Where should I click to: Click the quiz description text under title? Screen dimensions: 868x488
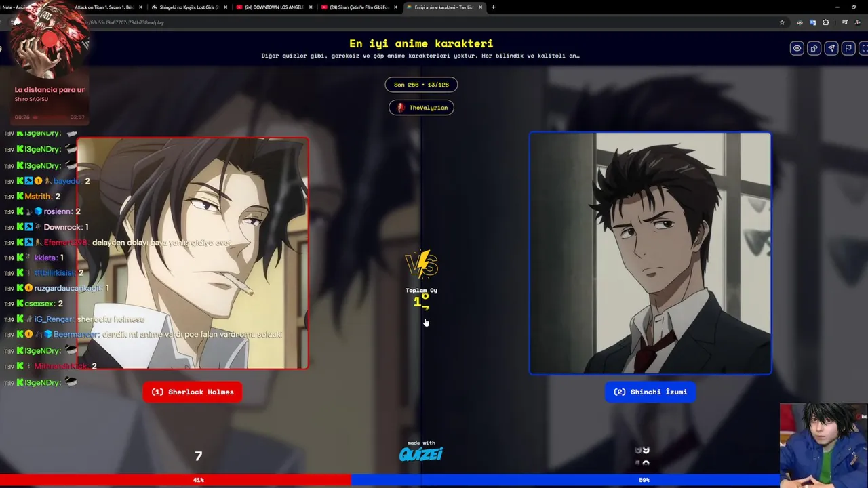click(x=420, y=56)
